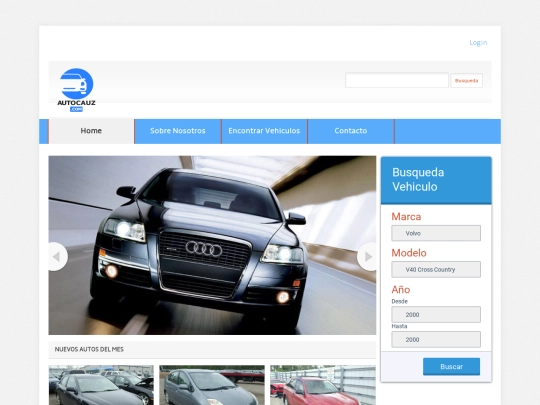Screen dimensions: 540x405
Task: Advance carousel with right arrow
Action: [x=367, y=257]
